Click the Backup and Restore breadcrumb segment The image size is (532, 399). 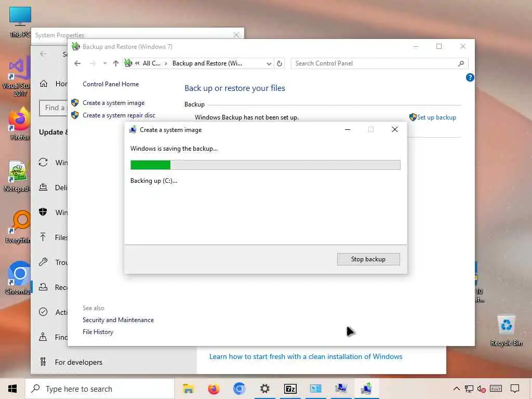point(207,63)
